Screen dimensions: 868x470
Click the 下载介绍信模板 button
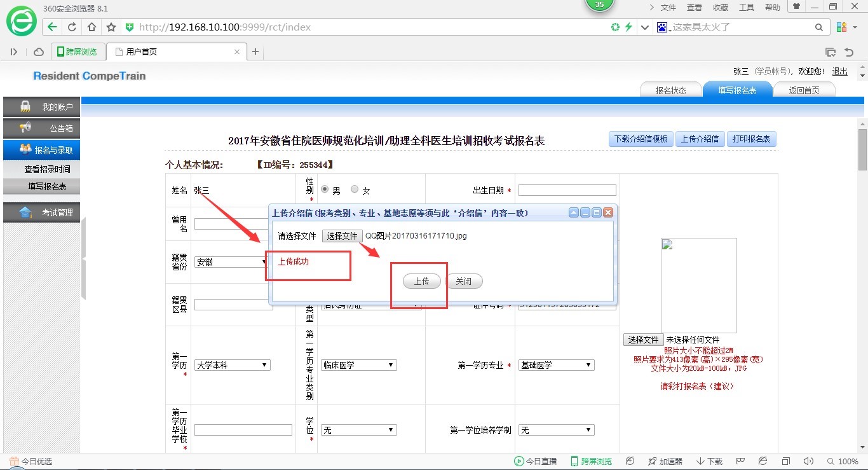click(641, 139)
